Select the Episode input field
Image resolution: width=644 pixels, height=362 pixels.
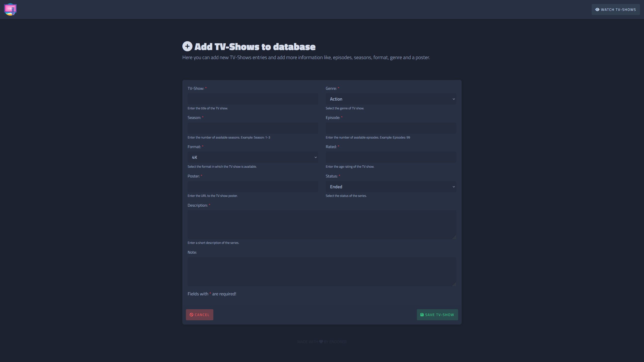tap(391, 128)
